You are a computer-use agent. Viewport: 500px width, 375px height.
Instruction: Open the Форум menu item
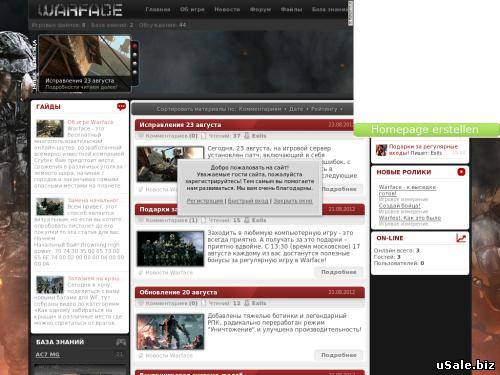[x=260, y=9]
